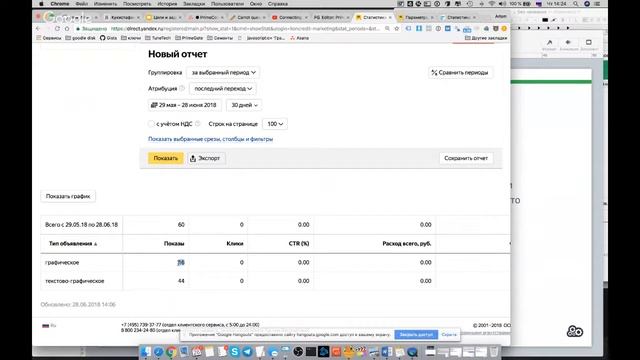This screenshot has height=360, width=640.
Task: Open the Trash in the Dock
Action: [494, 351]
